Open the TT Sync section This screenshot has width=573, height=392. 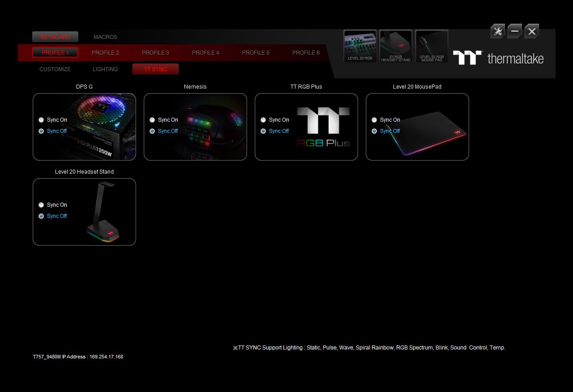click(155, 69)
